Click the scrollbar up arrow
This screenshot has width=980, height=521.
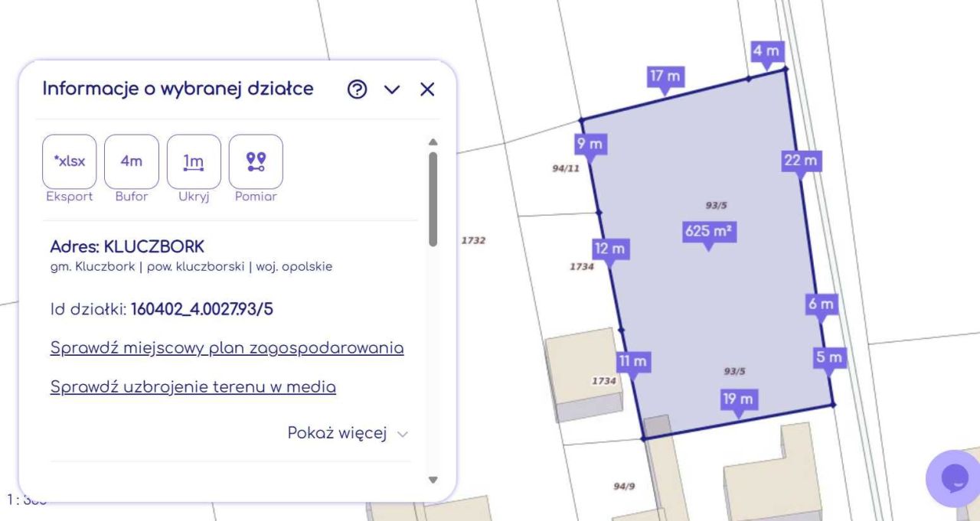tap(433, 141)
